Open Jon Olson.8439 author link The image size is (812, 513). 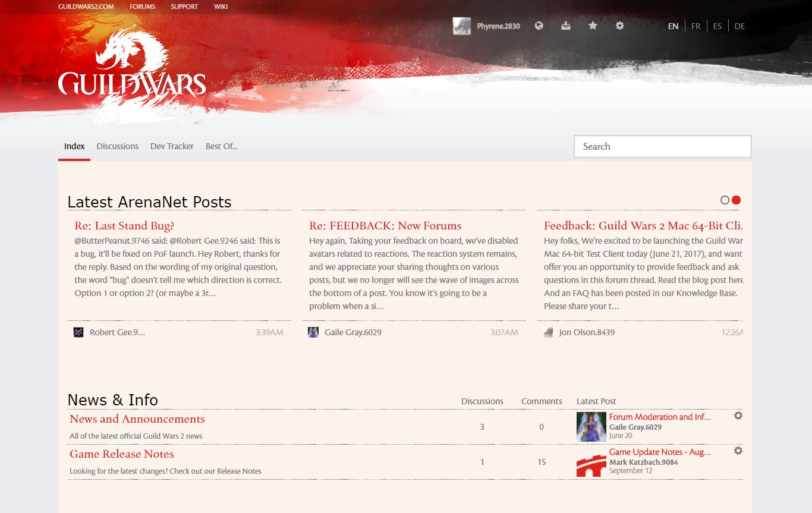coord(587,332)
